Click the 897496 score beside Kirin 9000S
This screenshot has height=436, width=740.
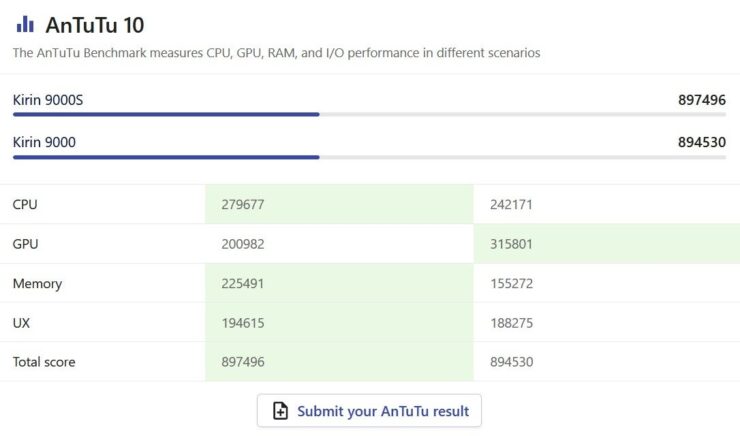702,100
